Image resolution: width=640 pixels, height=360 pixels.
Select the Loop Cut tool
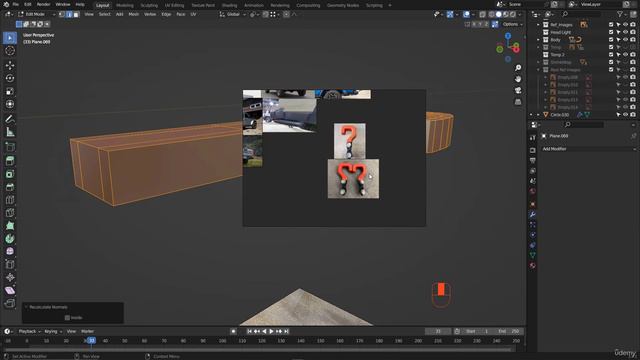(10, 200)
